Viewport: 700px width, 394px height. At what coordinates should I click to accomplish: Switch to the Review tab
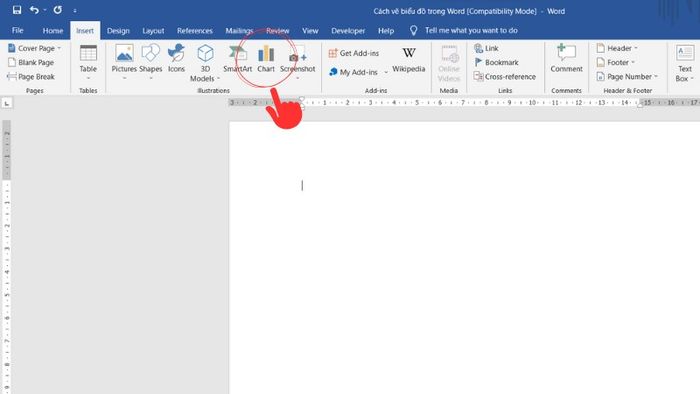click(278, 31)
